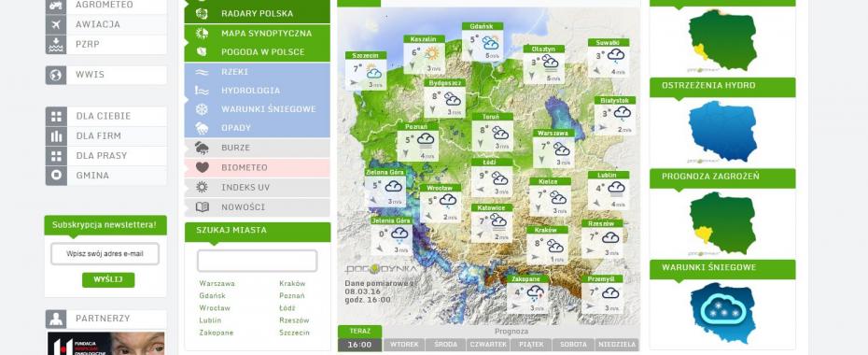Click the Kraków weather tile on map
The image size is (868, 355).
(548, 246)
